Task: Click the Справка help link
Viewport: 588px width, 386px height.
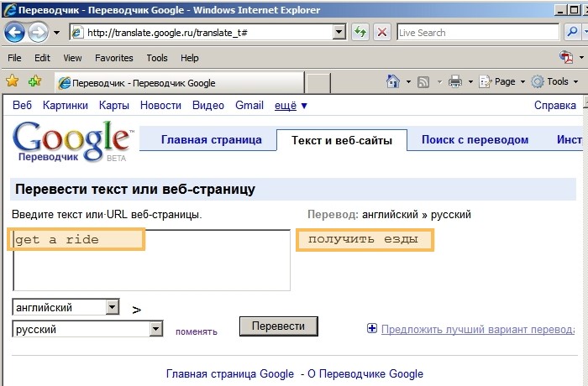Action: [555, 105]
